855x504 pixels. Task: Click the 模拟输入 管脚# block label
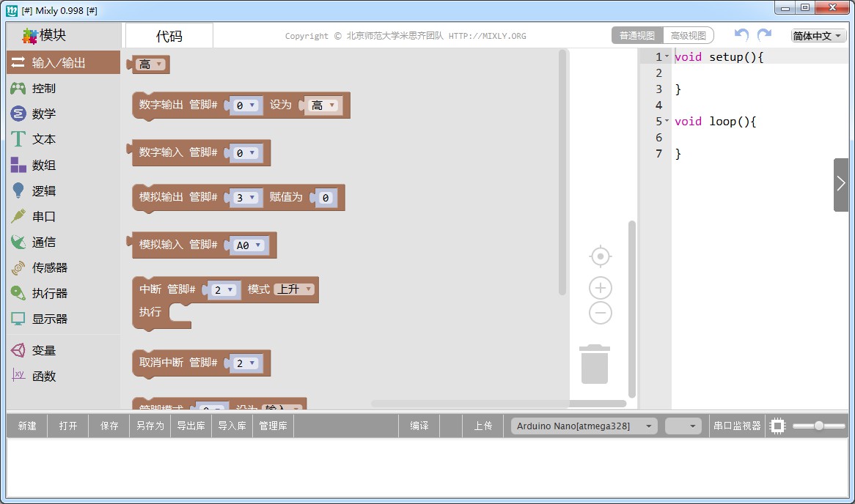pyautogui.click(x=177, y=244)
